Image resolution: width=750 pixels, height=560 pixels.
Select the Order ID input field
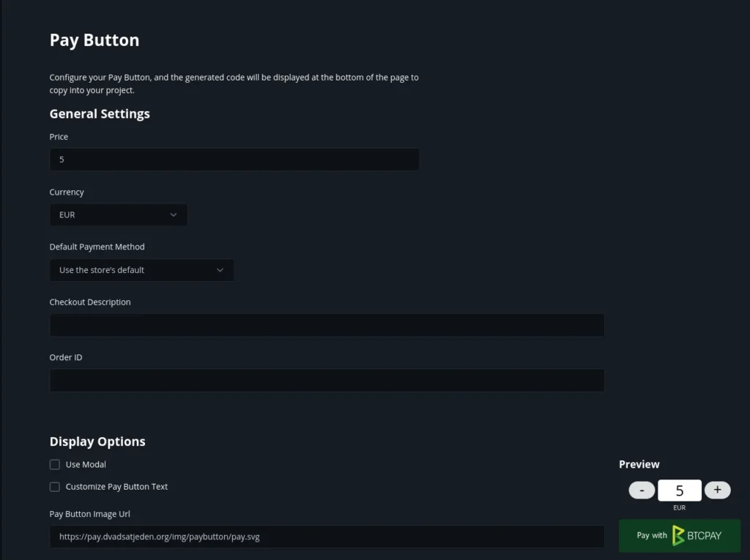point(327,380)
